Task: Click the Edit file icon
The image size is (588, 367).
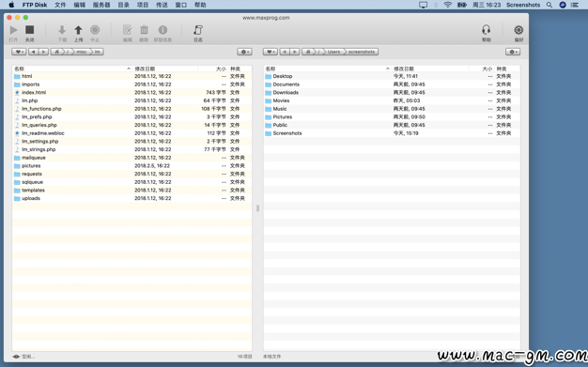Action: [127, 30]
